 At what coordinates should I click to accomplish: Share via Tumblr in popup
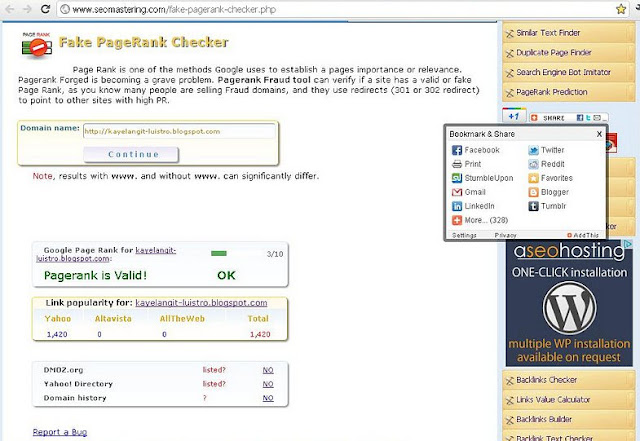pos(547,206)
